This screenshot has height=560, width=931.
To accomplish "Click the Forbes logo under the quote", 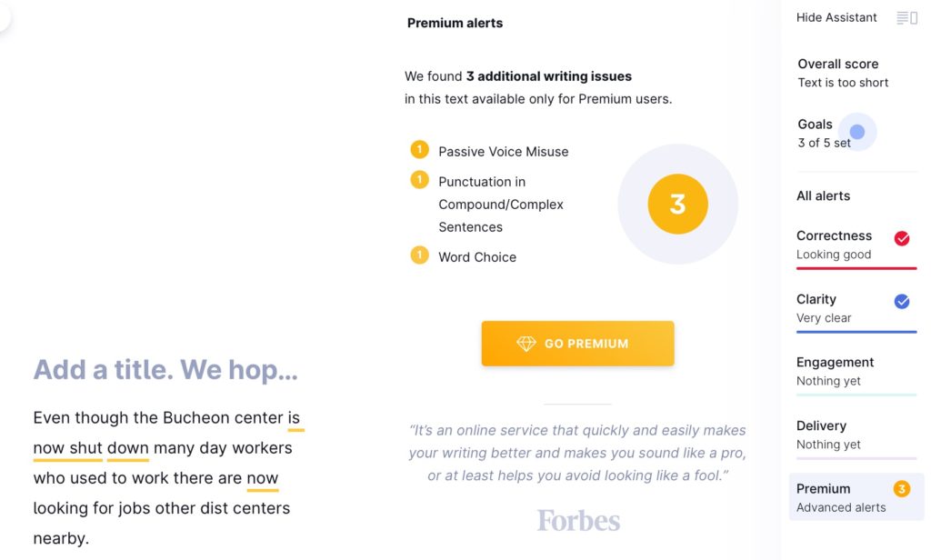I will pyautogui.click(x=578, y=521).
